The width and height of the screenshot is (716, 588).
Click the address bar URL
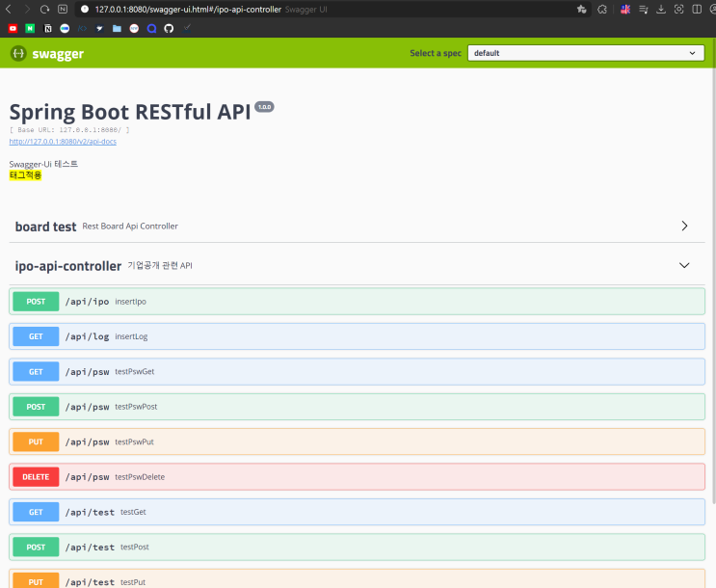[188, 9]
